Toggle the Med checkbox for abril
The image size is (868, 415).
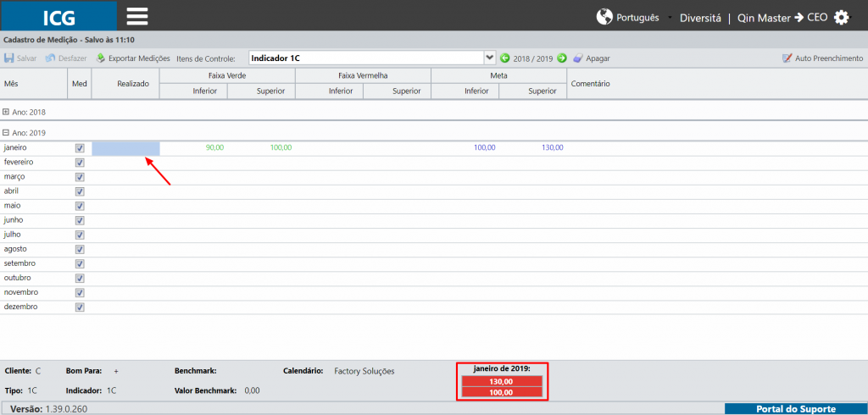click(x=80, y=191)
